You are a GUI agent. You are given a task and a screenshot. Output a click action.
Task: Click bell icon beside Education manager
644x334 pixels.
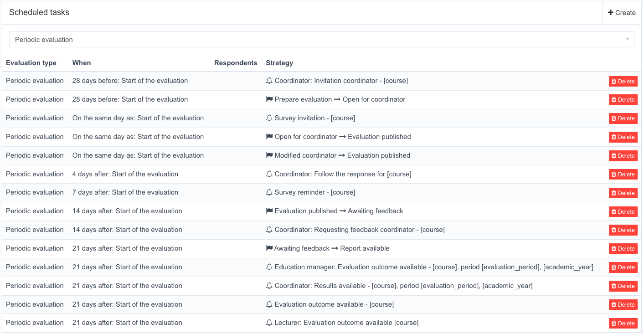coord(269,267)
